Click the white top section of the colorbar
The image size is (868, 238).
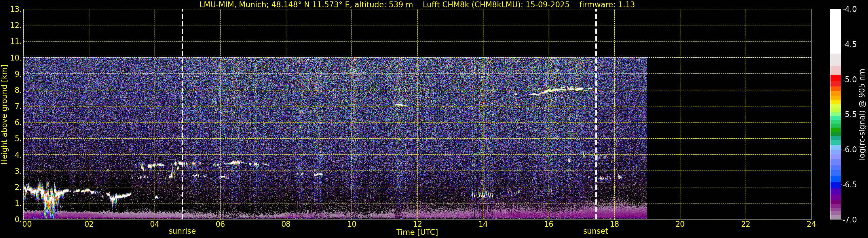click(836, 31)
